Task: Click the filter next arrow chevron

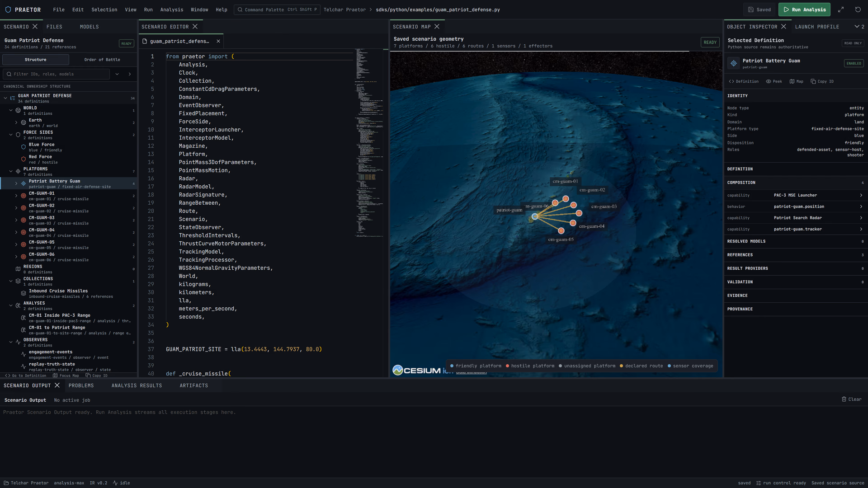Action: [x=130, y=74]
